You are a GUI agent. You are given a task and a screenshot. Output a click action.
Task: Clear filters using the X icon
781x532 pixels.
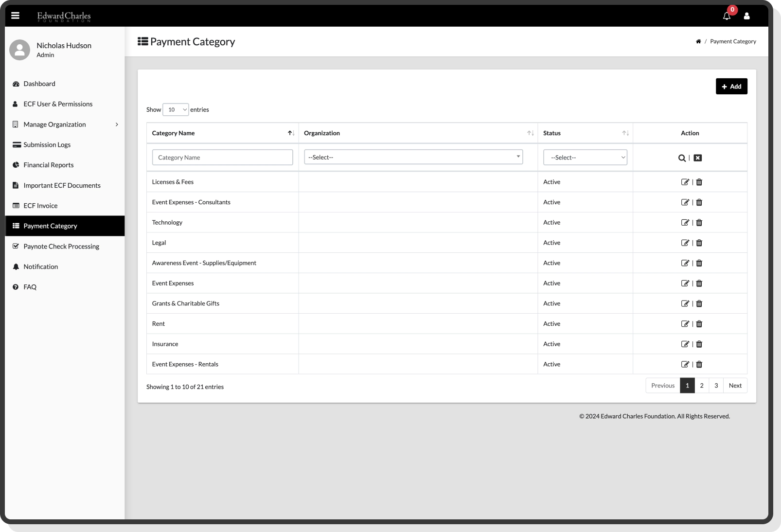pyautogui.click(x=697, y=158)
